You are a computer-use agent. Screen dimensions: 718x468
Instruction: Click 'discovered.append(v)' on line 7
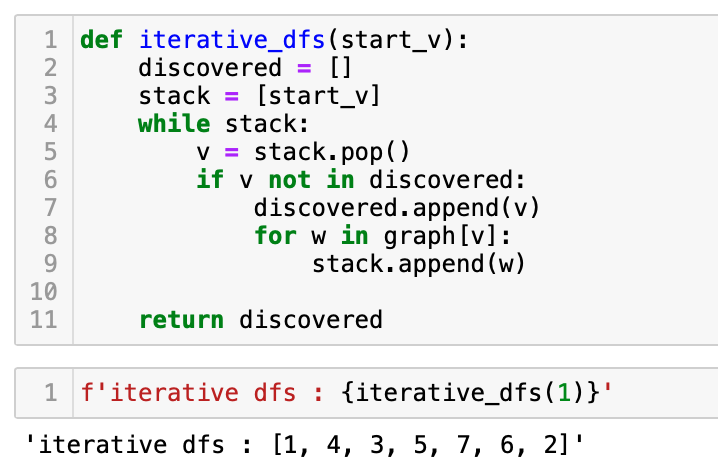click(x=397, y=208)
